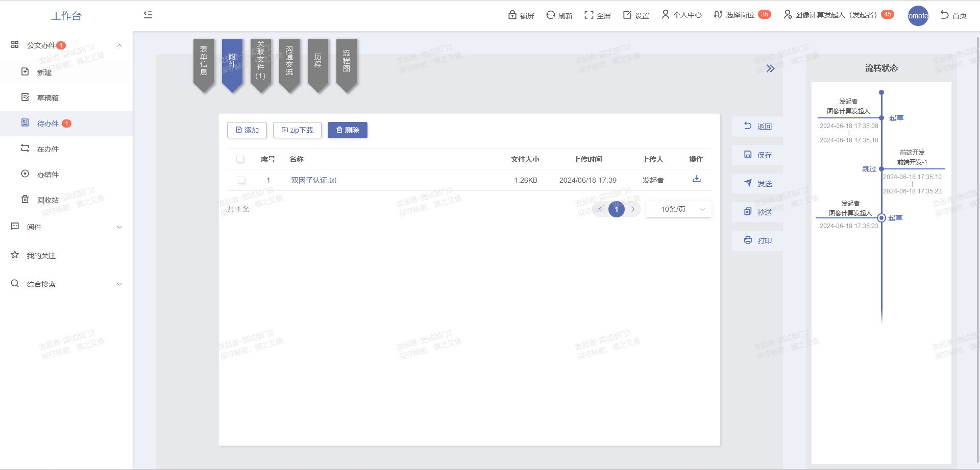Click the round avatar in the header

tap(918, 16)
